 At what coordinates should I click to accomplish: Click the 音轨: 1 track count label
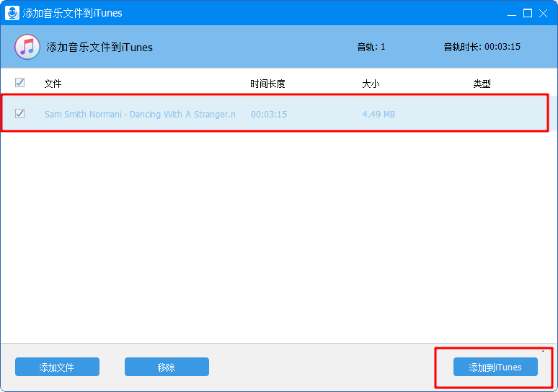pyautogui.click(x=371, y=47)
